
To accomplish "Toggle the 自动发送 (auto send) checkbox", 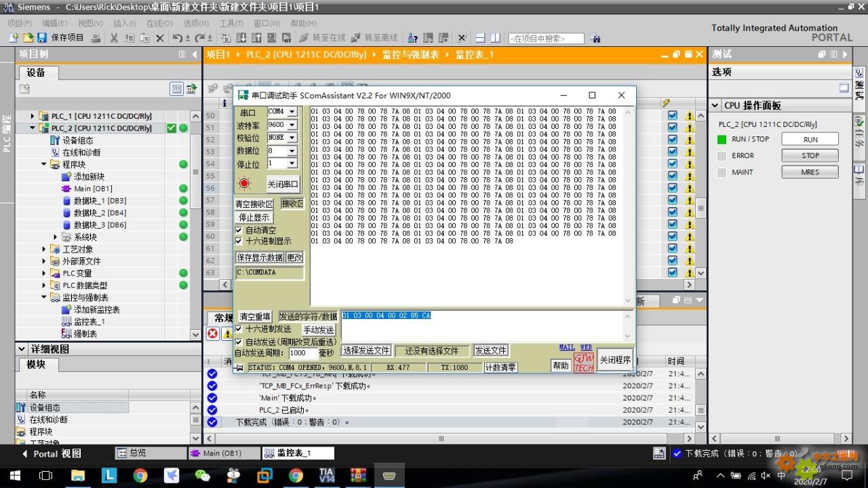I will (x=239, y=342).
